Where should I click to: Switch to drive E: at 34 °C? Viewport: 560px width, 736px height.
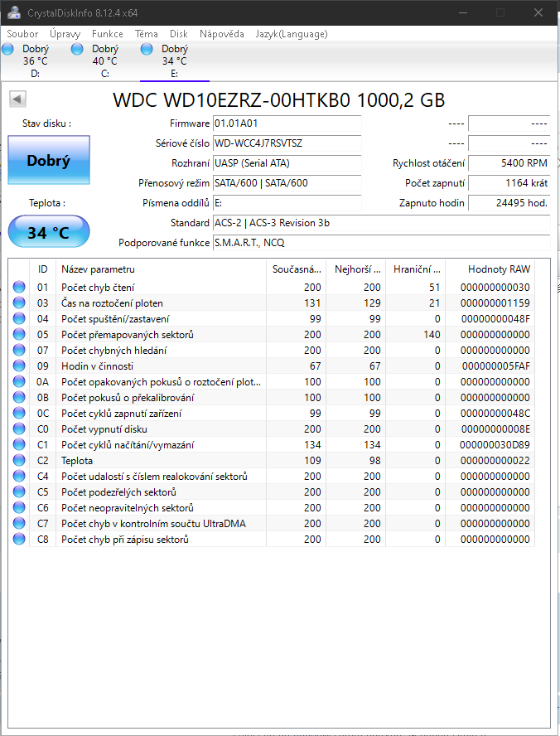click(x=175, y=61)
